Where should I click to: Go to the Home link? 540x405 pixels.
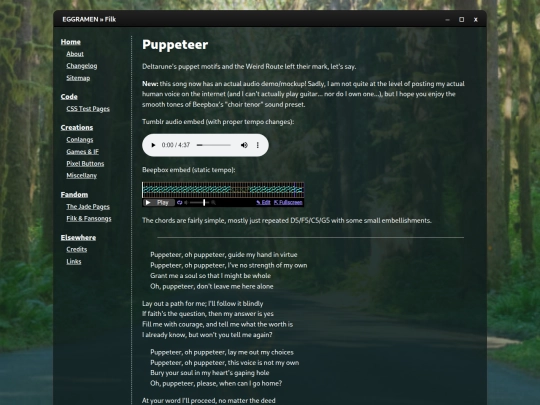click(71, 42)
